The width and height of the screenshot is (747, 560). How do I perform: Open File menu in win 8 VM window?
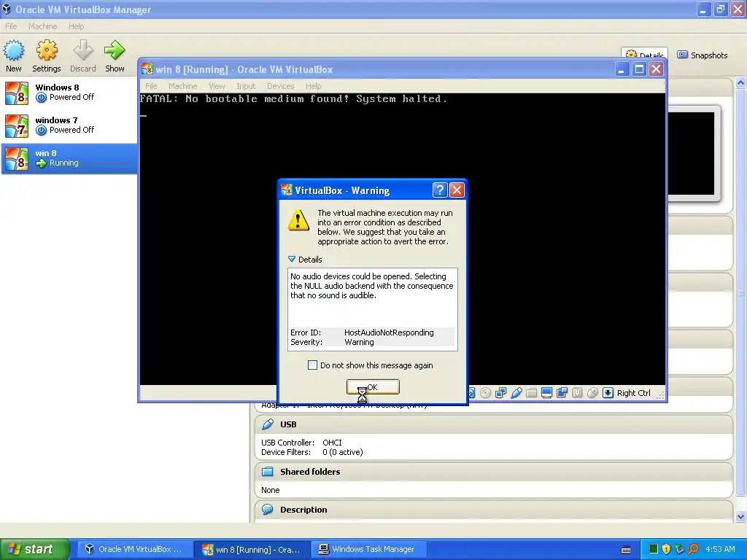pos(151,86)
